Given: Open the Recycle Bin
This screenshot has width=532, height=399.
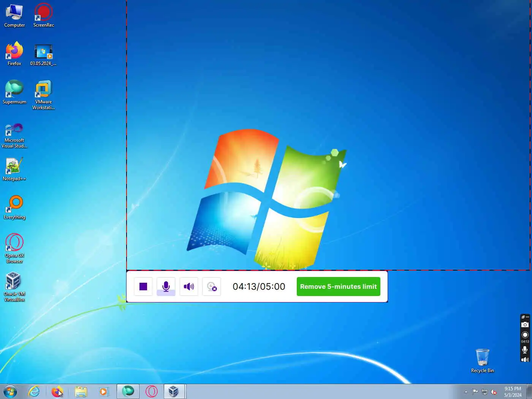Looking at the screenshot, I should 483,361.
